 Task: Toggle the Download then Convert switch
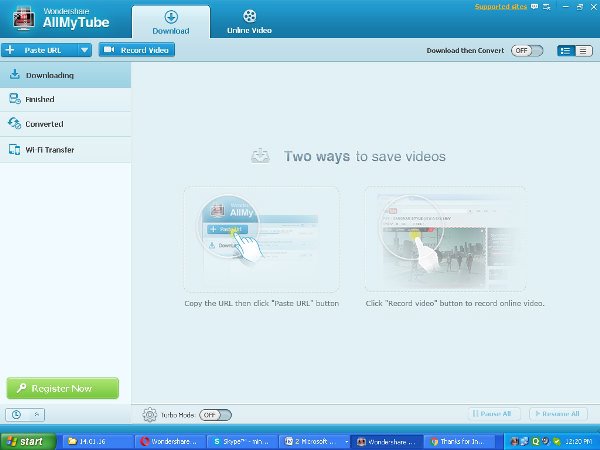pos(527,51)
